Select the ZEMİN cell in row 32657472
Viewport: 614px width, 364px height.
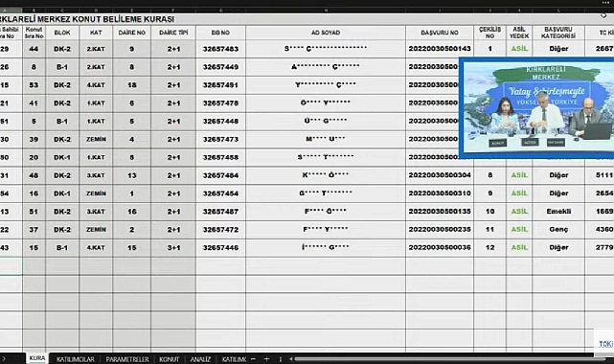[x=96, y=229]
